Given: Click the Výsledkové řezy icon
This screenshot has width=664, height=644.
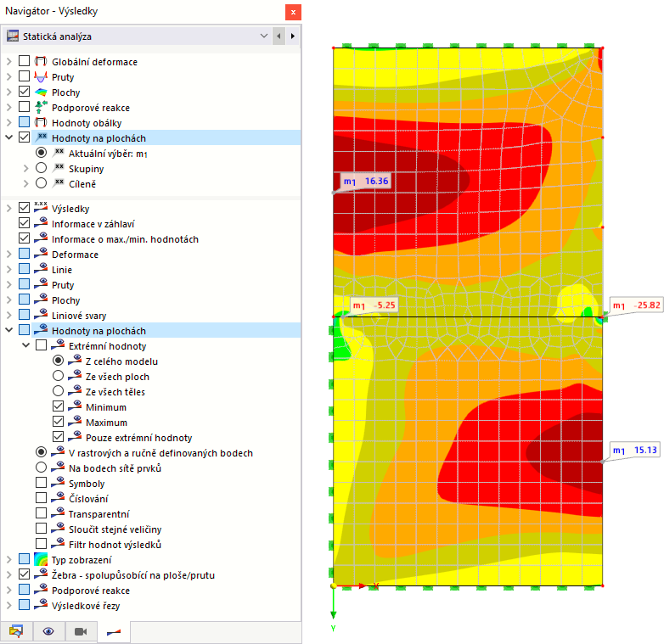Looking at the screenshot, I should pyautogui.click(x=41, y=605).
